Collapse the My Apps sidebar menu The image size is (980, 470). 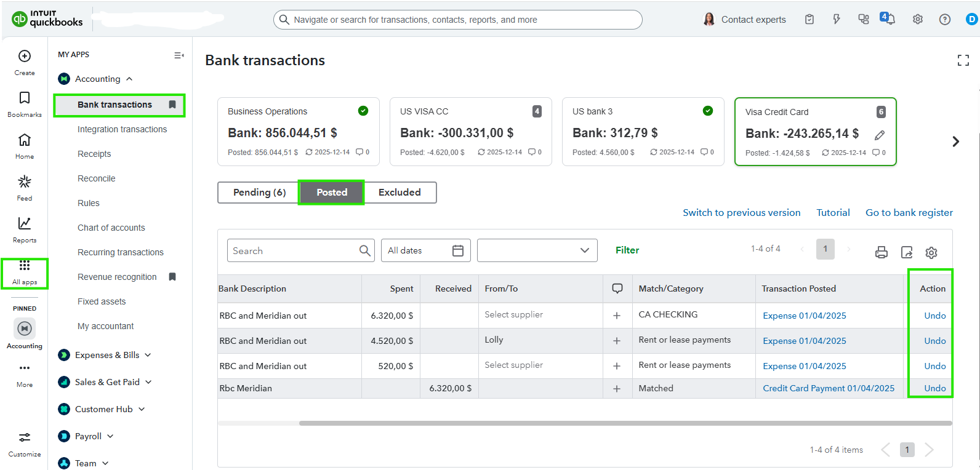click(179, 55)
